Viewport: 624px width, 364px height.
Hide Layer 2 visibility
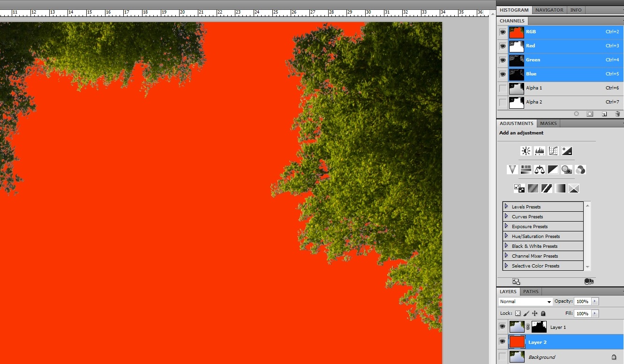(x=503, y=342)
